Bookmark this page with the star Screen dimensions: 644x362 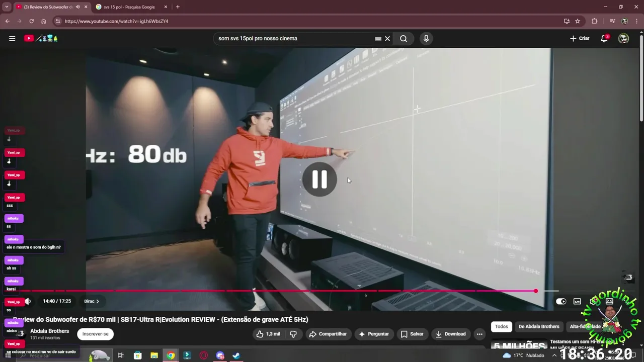[x=578, y=21]
